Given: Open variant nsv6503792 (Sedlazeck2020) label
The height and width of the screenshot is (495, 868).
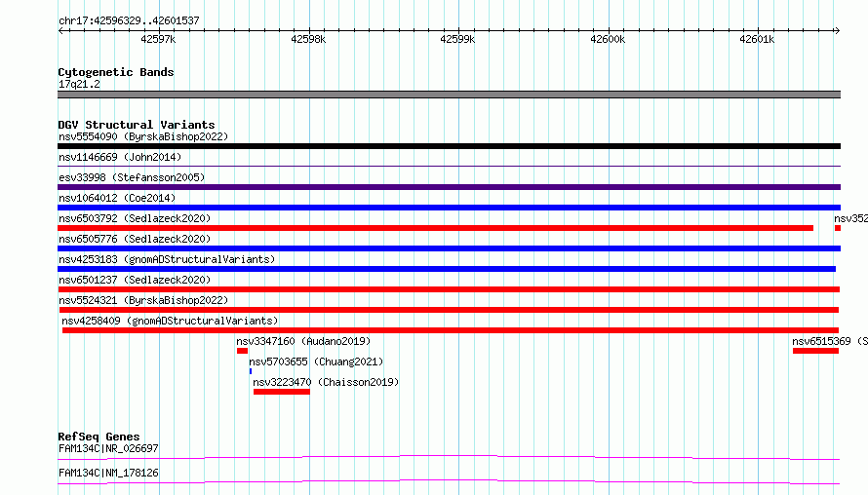Looking at the screenshot, I should (135, 218).
